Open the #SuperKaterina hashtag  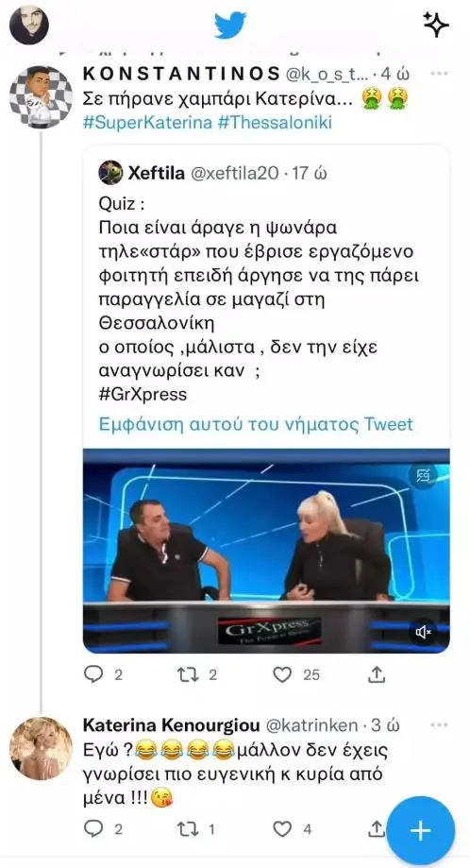(x=147, y=122)
